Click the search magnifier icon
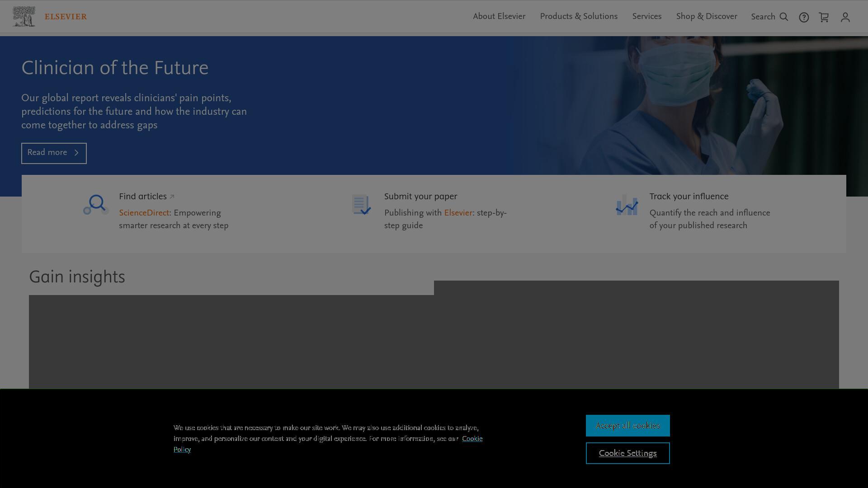Image resolution: width=868 pixels, height=488 pixels. click(x=784, y=17)
